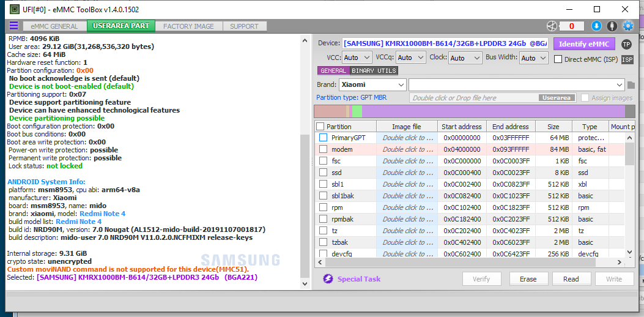Check the rpm partition checkbox
Viewport: 644px width, 317px height.
(324, 207)
